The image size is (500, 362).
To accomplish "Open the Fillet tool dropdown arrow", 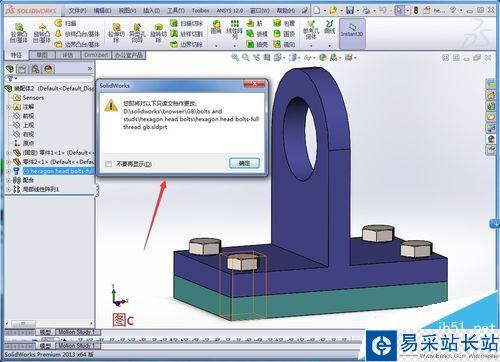I will coord(216,45).
